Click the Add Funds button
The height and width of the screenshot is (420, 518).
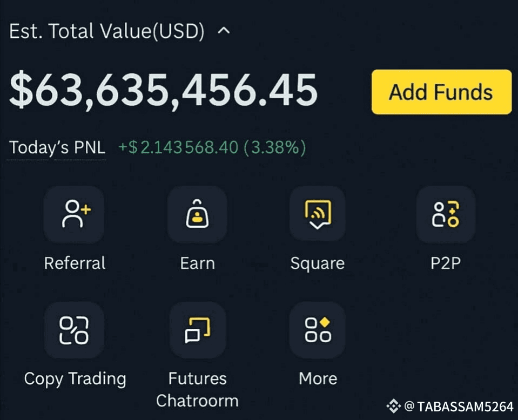point(442,92)
